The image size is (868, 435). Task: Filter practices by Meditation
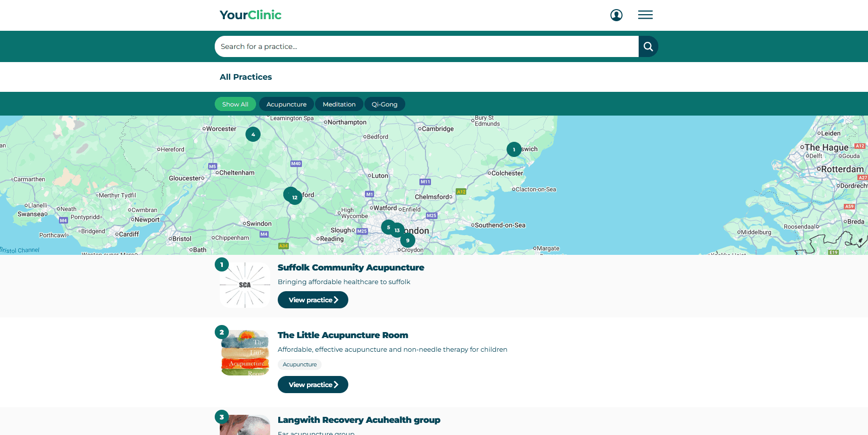tap(339, 104)
